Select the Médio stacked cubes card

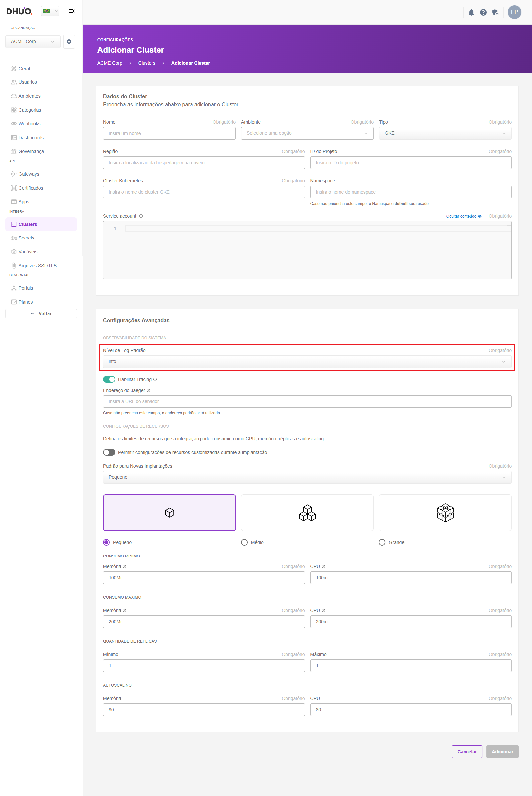pyautogui.click(x=307, y=512)
